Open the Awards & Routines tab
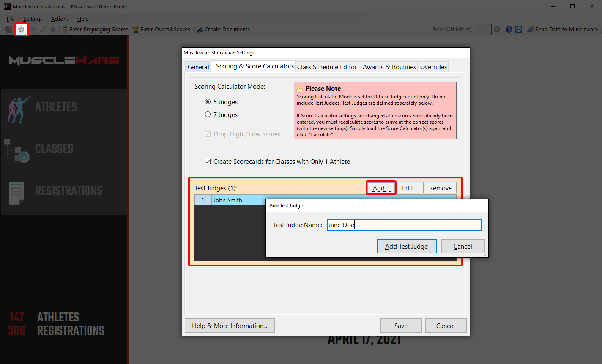This screenshot has width=602, height=364. [x=389, y=67]
